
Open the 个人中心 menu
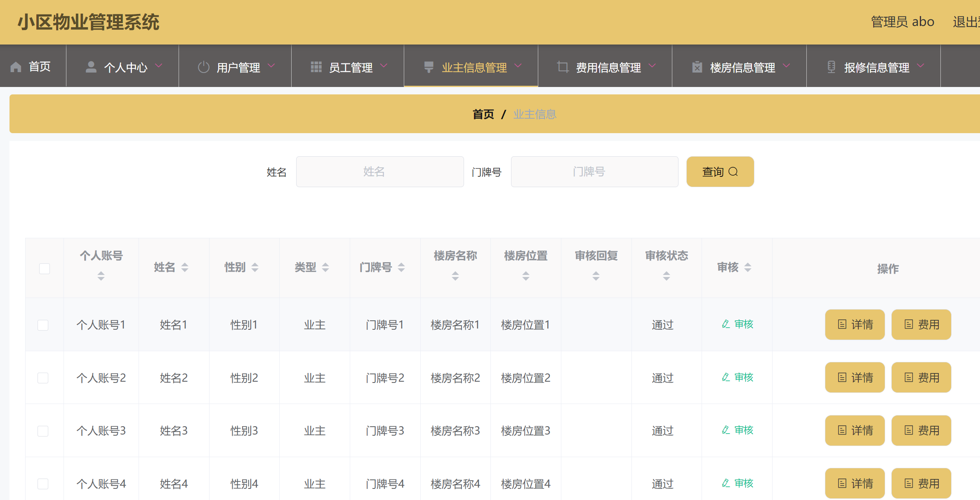tap(122, 66)
